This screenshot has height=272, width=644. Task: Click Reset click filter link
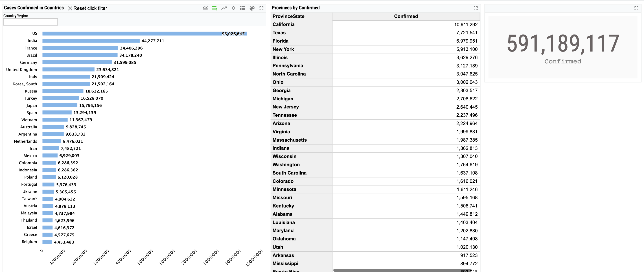click(x=90, y=8)
